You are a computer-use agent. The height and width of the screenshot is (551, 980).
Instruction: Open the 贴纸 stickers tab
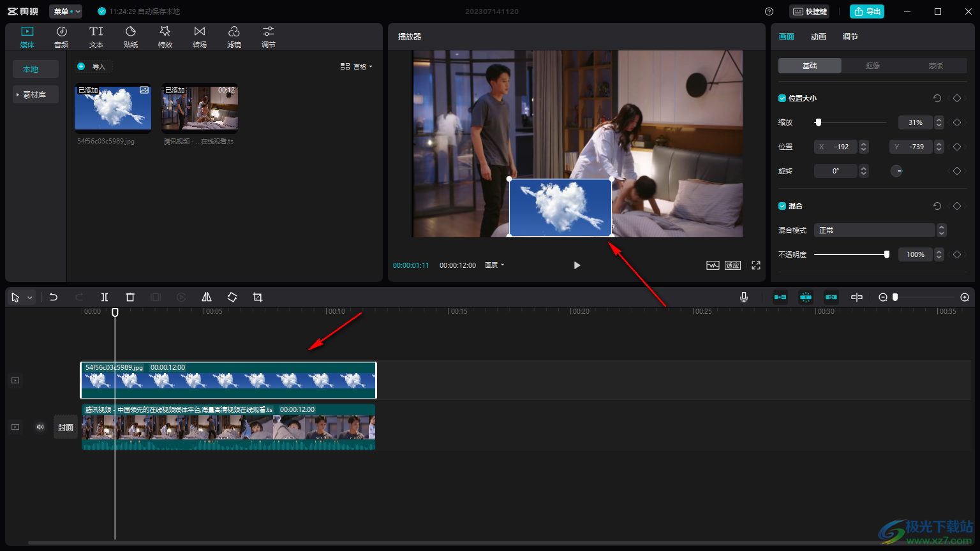pos(131,37)
